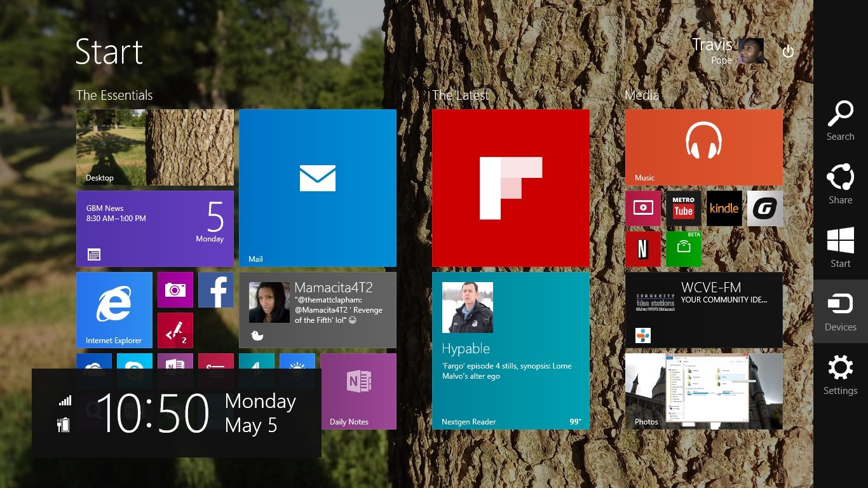Screen dimensions: 868x488
Task: Open the Skype tile
Action: (x=135, y=361)
